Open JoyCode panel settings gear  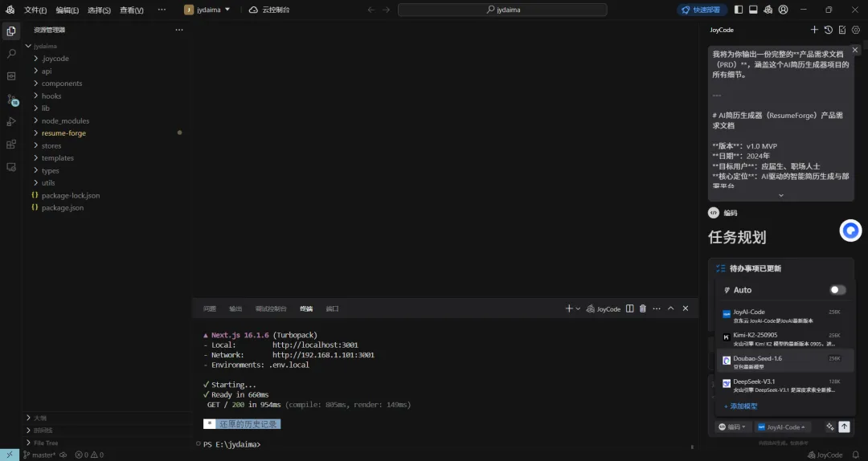[x=856, y=30]
